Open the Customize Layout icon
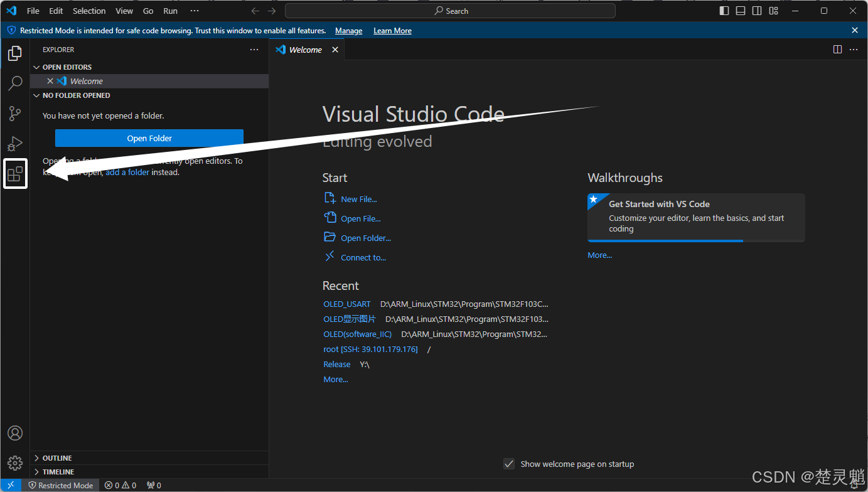The image size is (868, 492). coord(773,11)
